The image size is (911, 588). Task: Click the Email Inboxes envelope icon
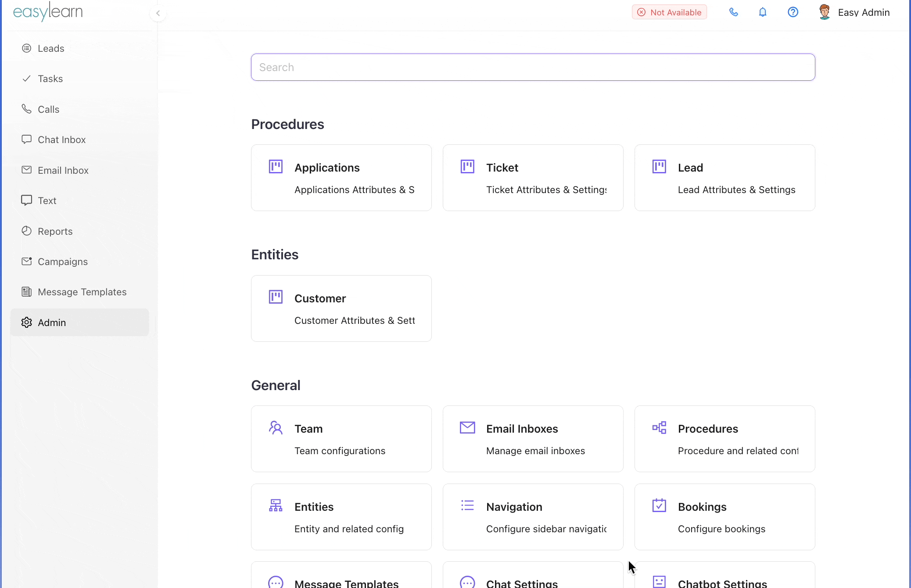[x=467, y=428]
